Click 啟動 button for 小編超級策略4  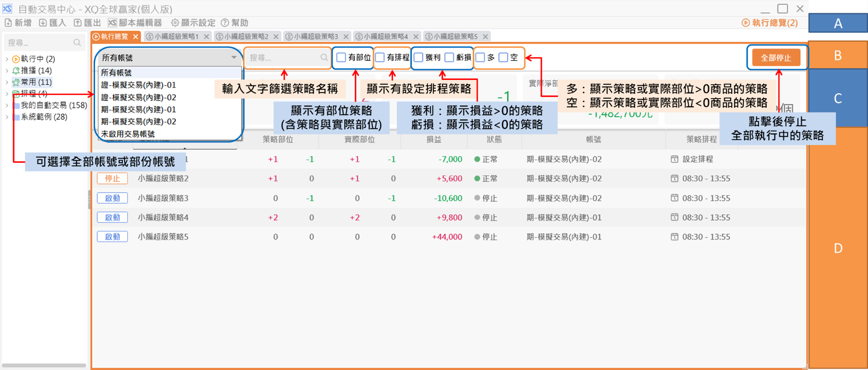coord(112,217)
